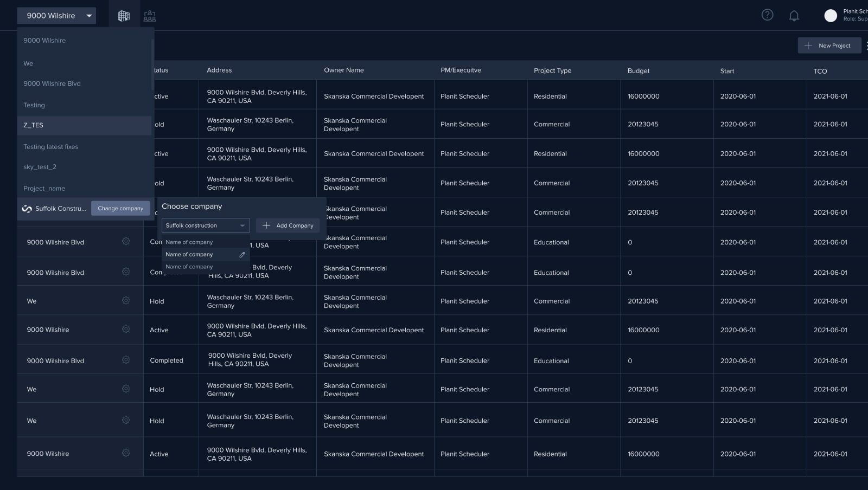Image resolution: width=868 pixels, height=490 pixels.
Task: Choose Testing latest fixes project
Action: [x=51, y=147]
